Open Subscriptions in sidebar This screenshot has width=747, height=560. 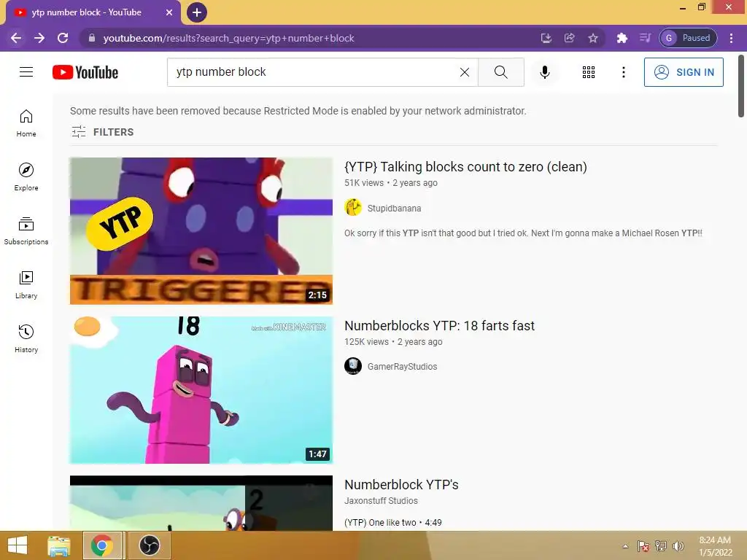tap(26, 231)
